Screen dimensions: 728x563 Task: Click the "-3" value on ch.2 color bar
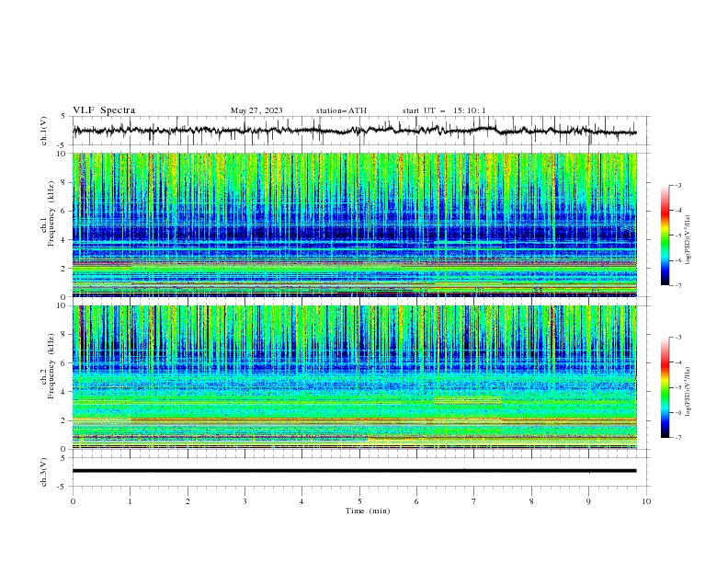[677, 338]
